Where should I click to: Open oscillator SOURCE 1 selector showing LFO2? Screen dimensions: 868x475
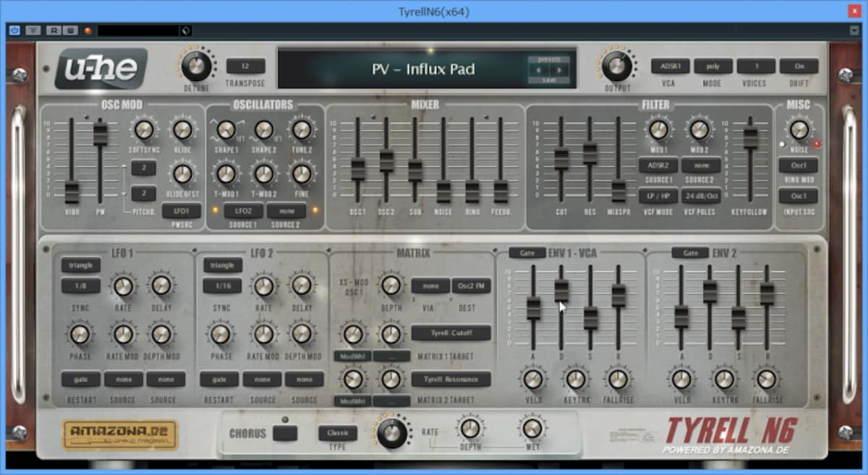(x=244, y=210)
